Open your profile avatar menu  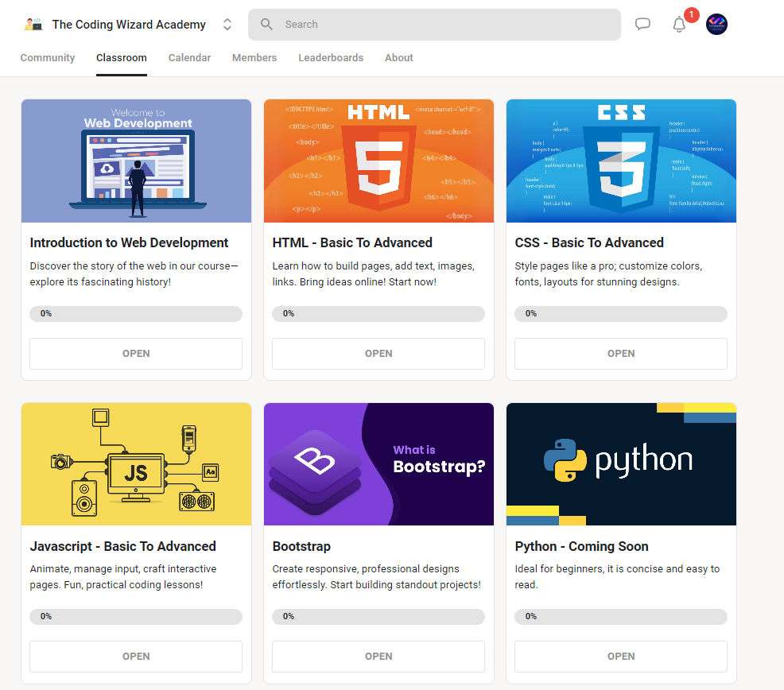click(x=716, y=24)
